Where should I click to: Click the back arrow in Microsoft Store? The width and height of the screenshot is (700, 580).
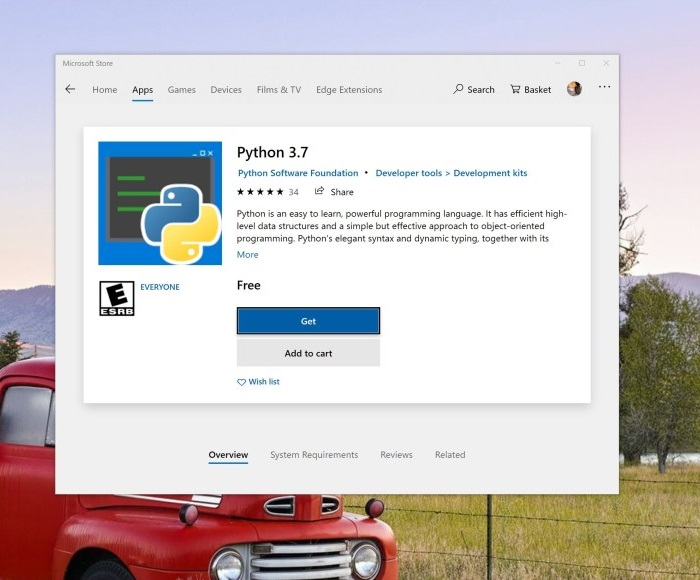tap(70, 89)
